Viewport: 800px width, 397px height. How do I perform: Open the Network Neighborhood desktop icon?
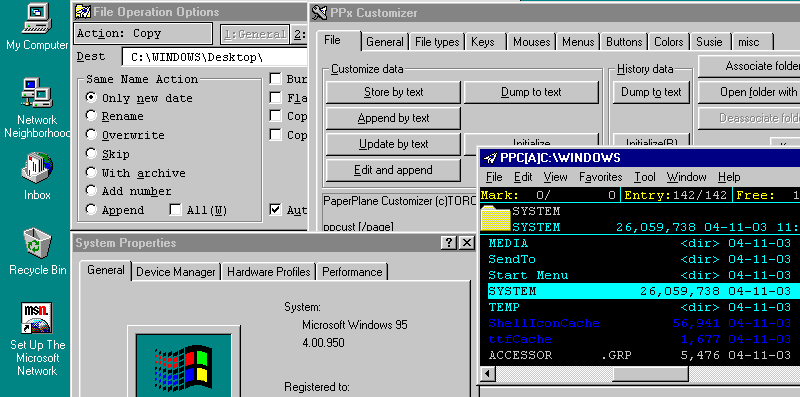click(x=37, y=108)
